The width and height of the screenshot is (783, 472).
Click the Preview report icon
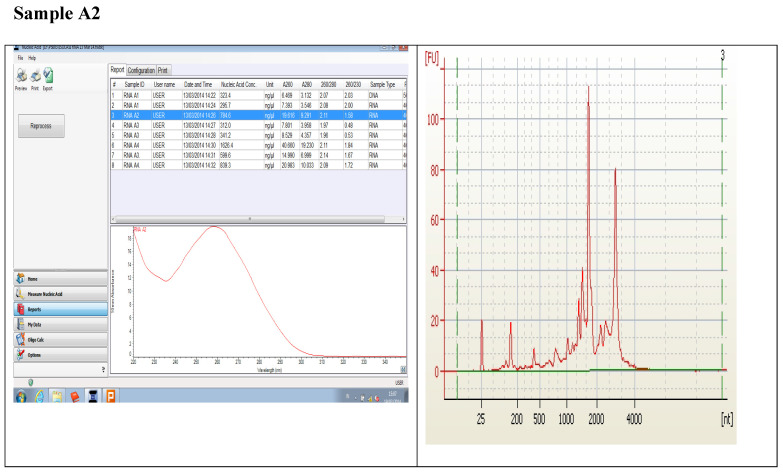pyautogui.click(x=21, y=76)
